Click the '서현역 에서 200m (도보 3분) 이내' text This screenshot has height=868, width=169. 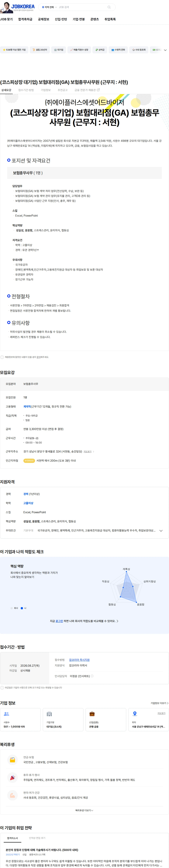point(56,461)
